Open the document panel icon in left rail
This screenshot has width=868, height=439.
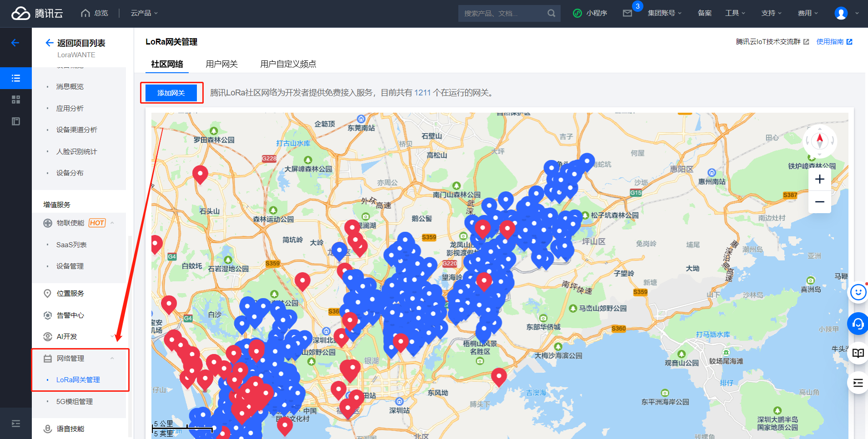point(16,121)
